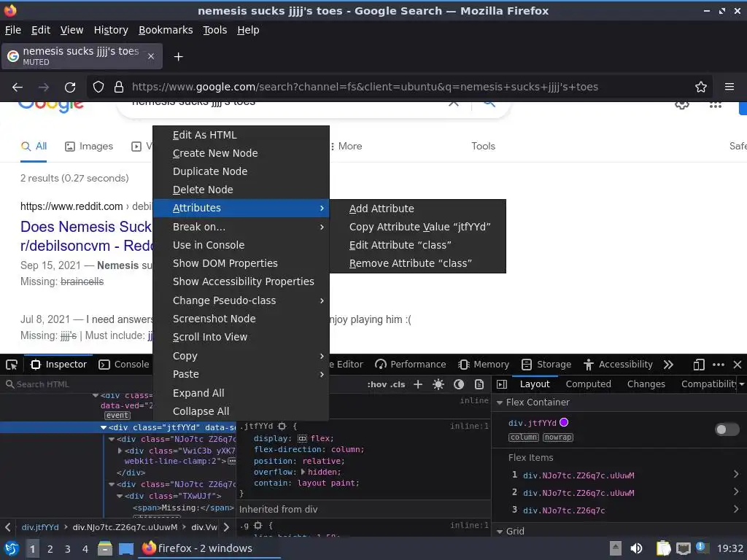Open the Storage tab in DevTools
The width and height of the screenshot is (747, 560).
[546, 365]
